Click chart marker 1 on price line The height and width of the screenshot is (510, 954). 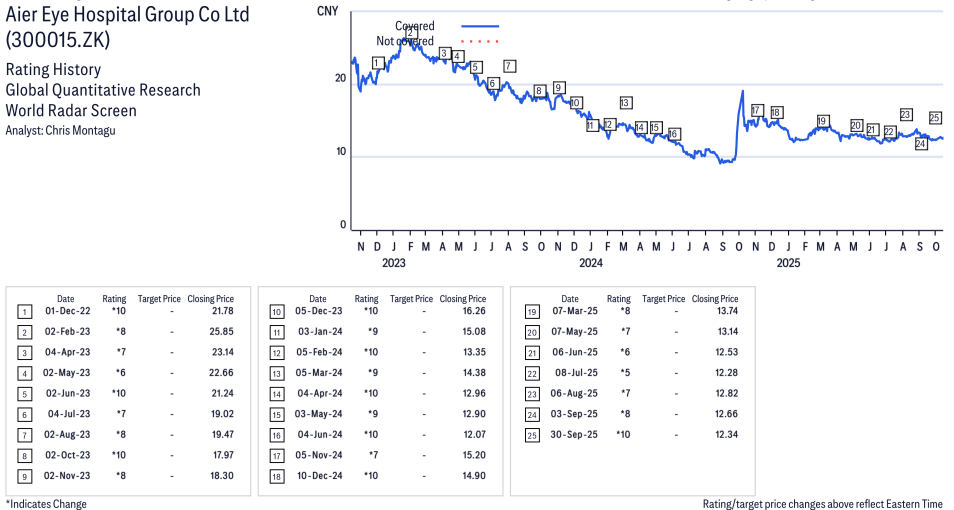(377, 63)
